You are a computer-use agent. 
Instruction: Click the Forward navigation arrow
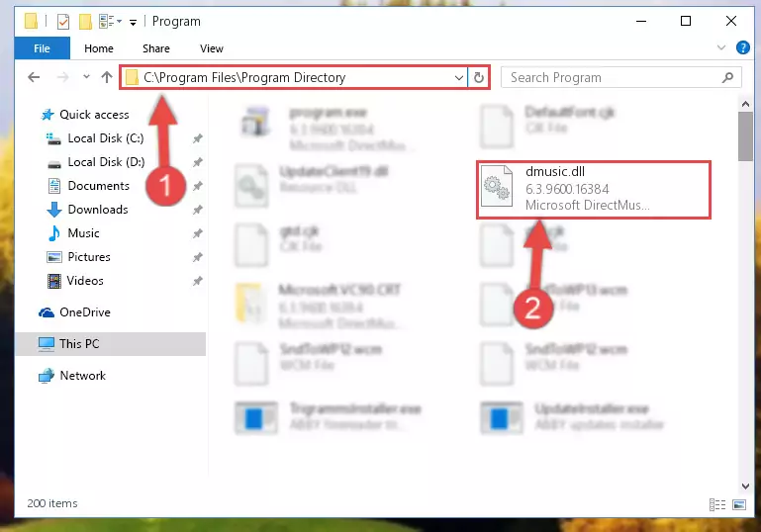click(62, 77)
